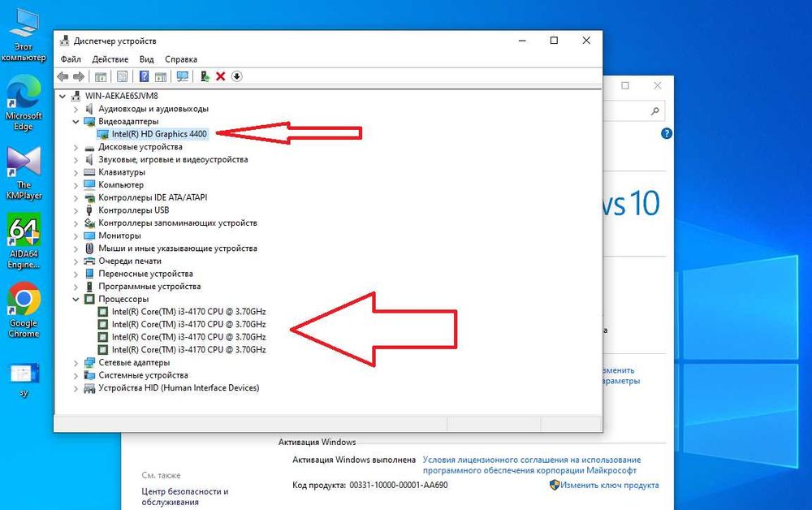
Task: Click the Переносные устройства icon
Action: click(x=89, y=274)
